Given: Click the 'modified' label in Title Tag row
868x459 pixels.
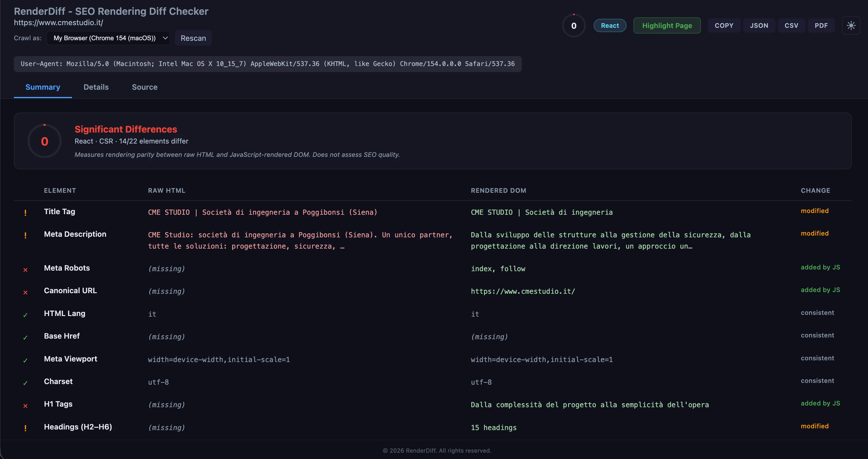Looking at the screenshot, I should coord(815,211).
